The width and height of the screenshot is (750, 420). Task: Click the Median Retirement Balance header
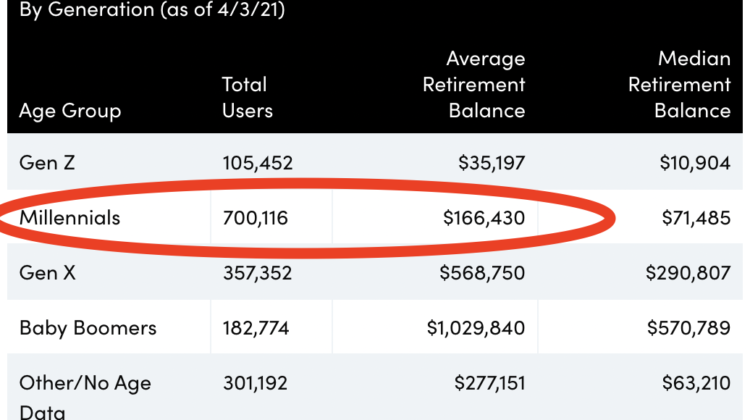click(679, 85)
